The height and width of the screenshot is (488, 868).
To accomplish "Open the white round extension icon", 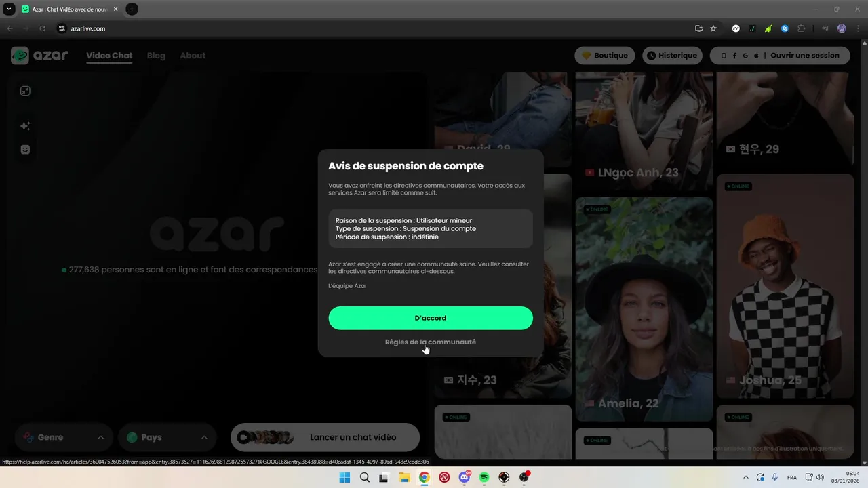I will 736,28.
